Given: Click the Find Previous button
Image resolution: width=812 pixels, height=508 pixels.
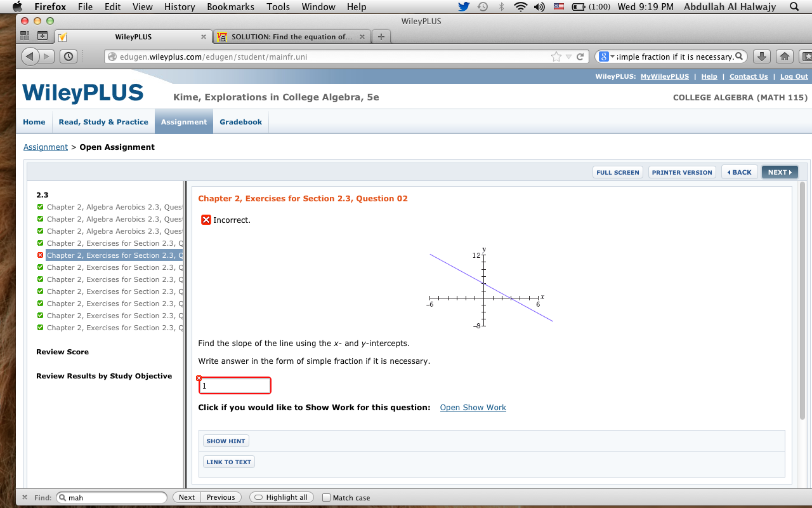Looking at the screenshot, I should (x=221, y=497).
